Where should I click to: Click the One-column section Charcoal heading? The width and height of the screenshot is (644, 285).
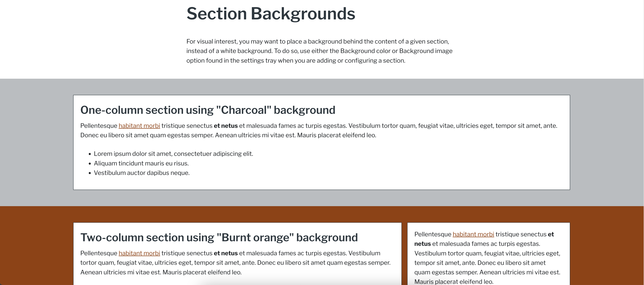pos(208,110)
